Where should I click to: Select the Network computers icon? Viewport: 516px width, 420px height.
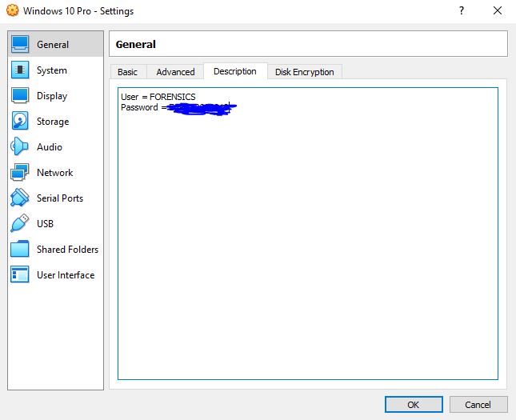pyautogui.click(x=19, y=172)
